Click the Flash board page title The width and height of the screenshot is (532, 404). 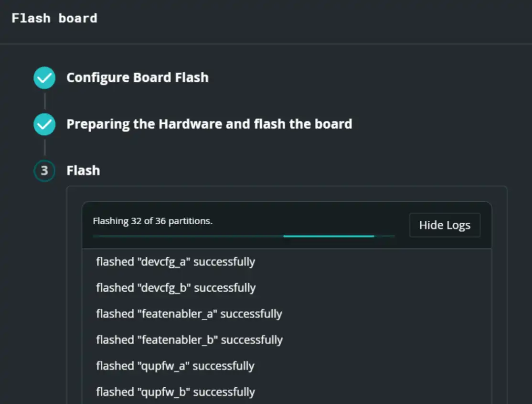(x=54, y=18)
